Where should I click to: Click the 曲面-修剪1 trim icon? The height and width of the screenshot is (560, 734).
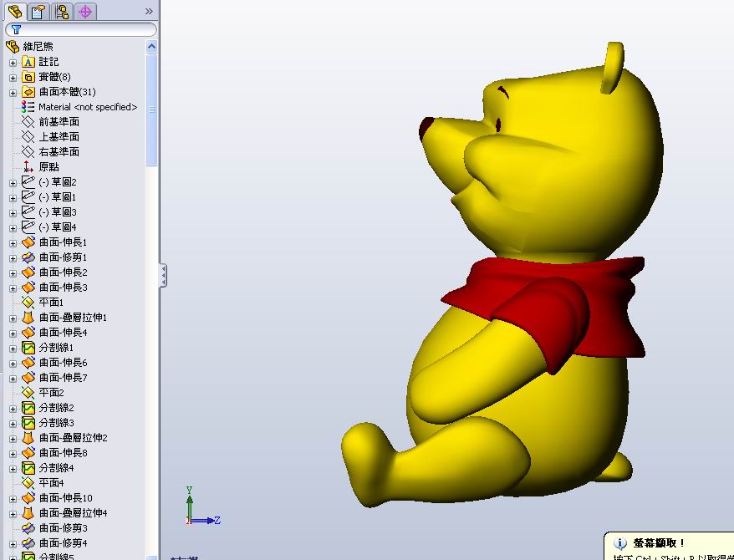28,257
